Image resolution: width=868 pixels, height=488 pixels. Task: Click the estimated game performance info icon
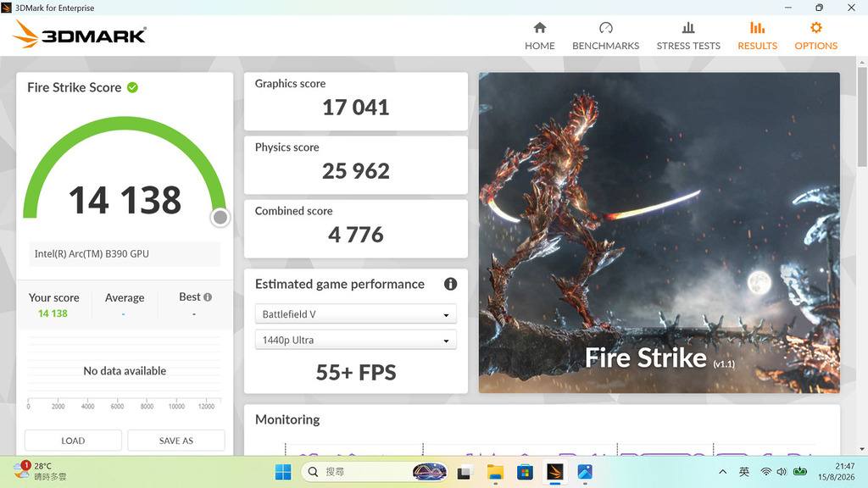[x=451, y=284]
